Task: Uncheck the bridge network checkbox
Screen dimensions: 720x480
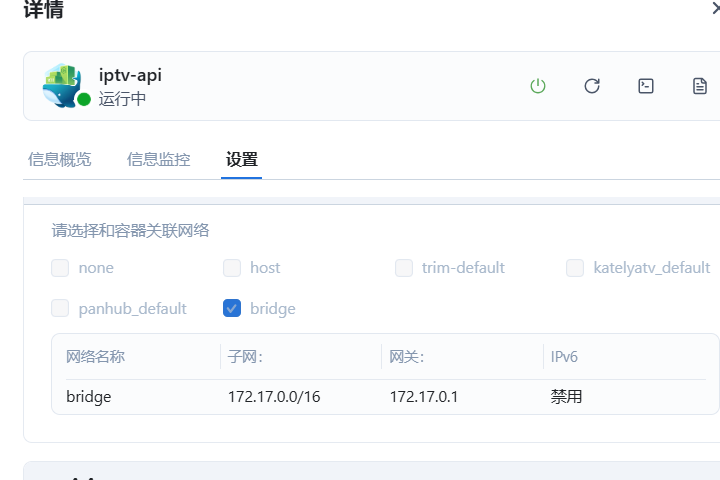Action: coord(232,309)
